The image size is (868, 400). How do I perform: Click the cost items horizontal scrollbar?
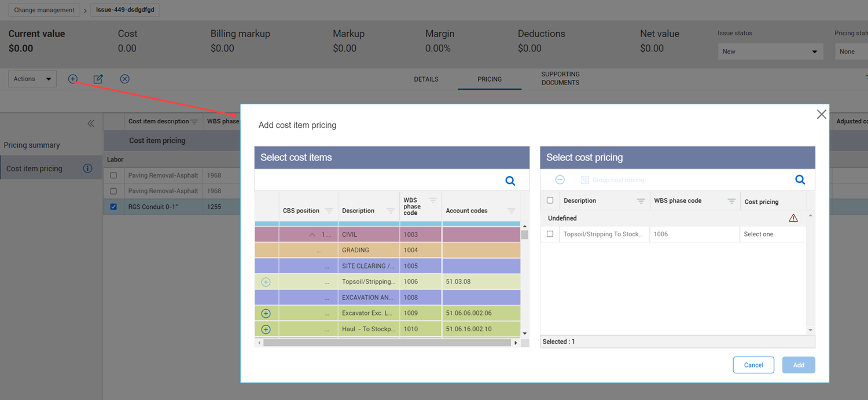click(x=387, y=343)
